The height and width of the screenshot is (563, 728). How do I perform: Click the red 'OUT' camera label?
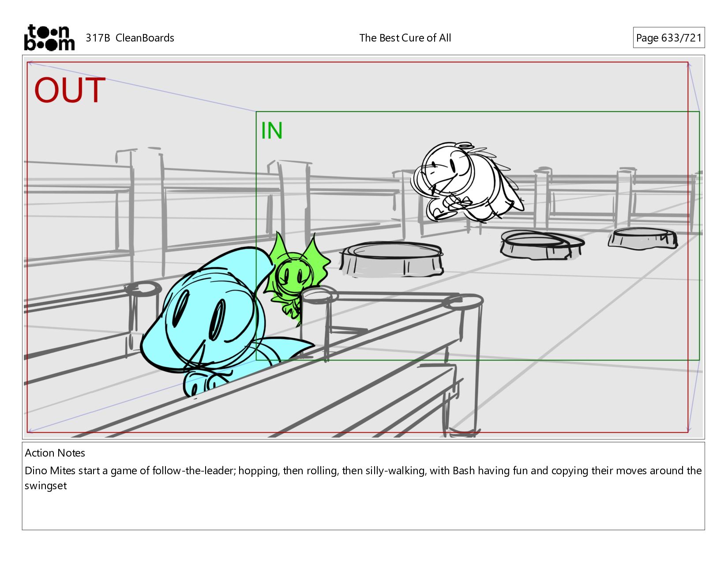point(70,91)
